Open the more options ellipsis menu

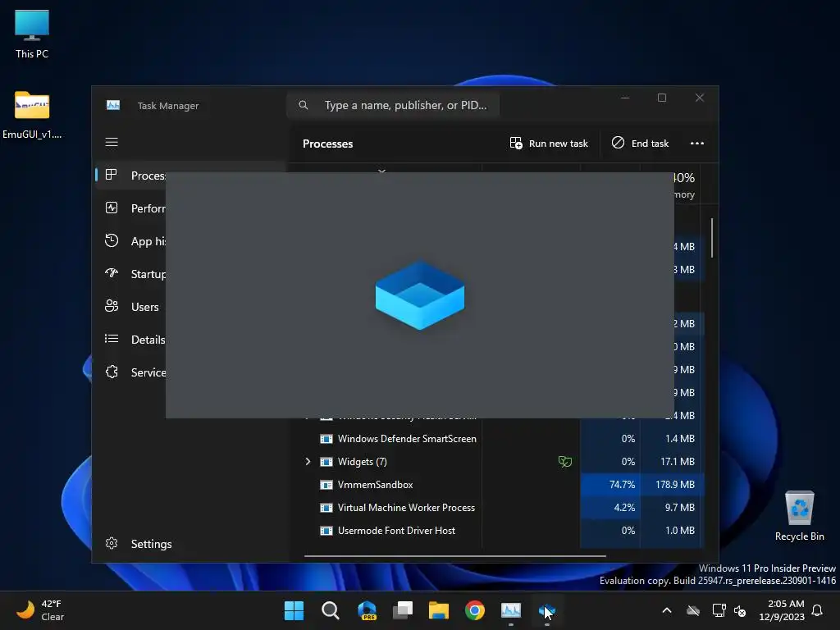tap(697, 143)
